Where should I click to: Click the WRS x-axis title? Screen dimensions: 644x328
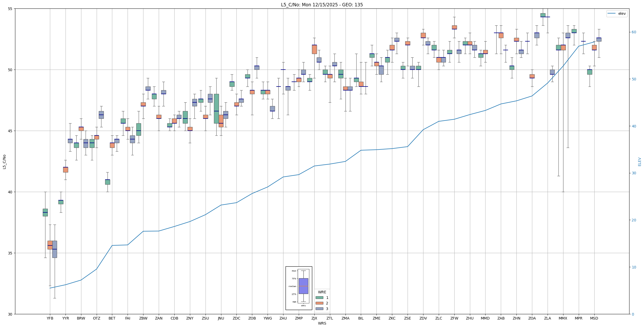coord(322,323)
